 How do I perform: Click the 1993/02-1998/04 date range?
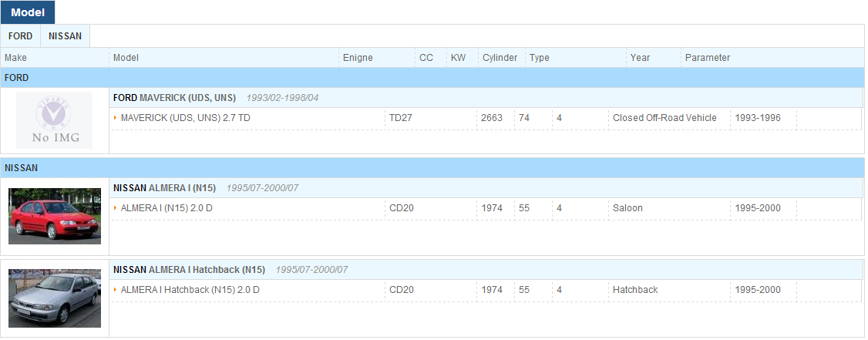tap(282, 98)
